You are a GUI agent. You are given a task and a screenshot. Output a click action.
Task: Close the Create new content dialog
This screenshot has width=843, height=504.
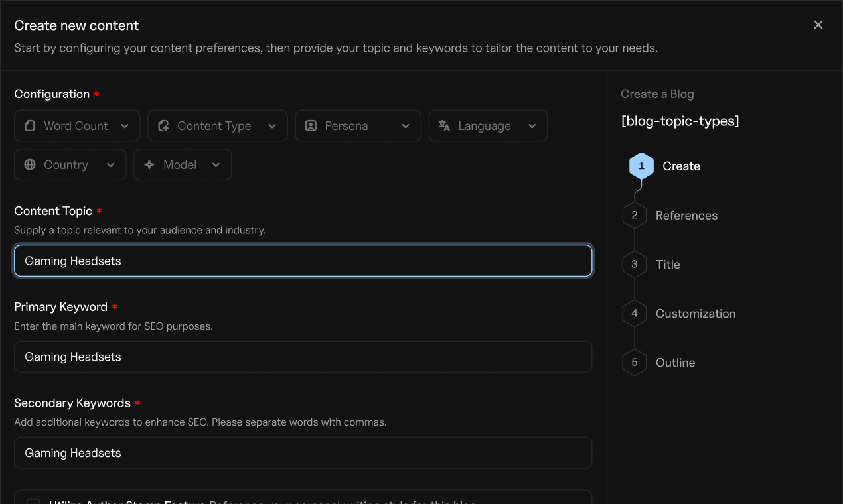[818, 25]
